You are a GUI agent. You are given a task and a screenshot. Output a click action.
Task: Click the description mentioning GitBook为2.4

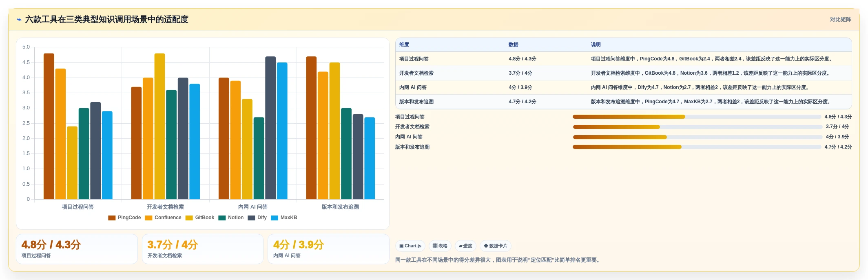click(x=712, y=59)
